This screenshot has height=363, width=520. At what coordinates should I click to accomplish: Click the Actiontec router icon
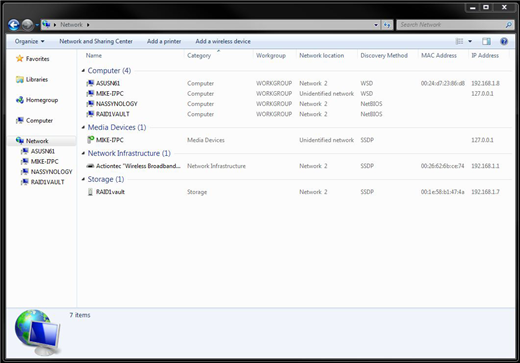90,166
